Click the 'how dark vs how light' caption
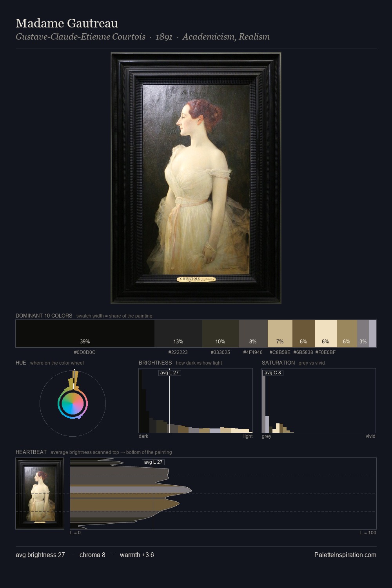 199,363
